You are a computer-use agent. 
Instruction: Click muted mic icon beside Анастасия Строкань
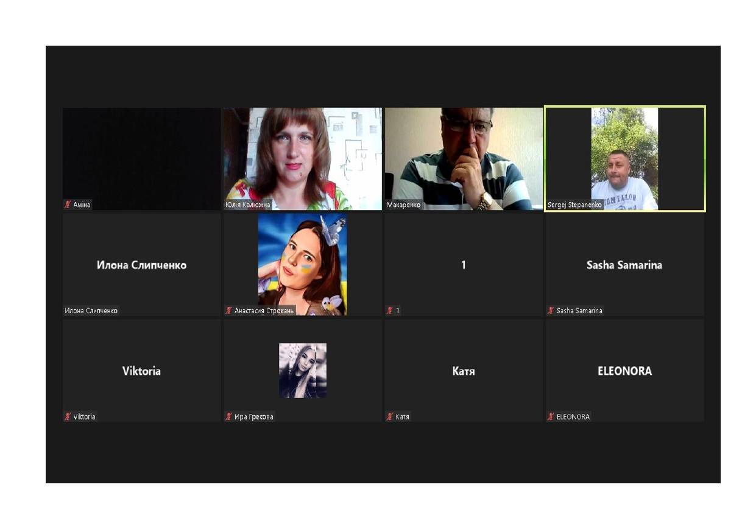[228, 310]
